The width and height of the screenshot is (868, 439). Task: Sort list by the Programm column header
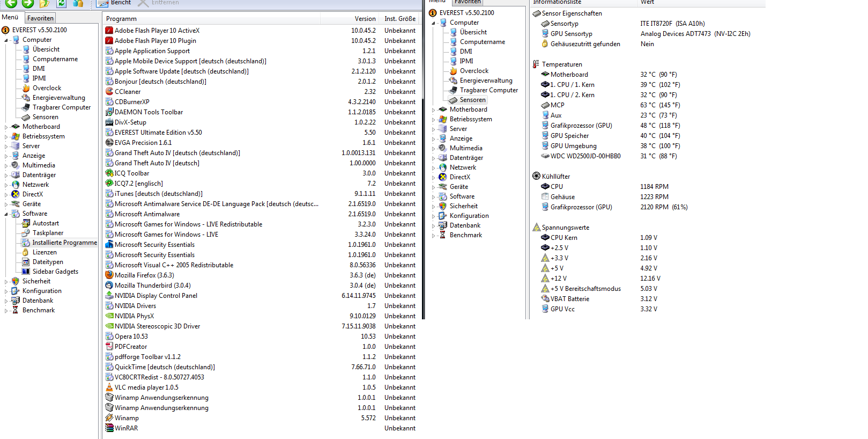[x=211, y=19]
